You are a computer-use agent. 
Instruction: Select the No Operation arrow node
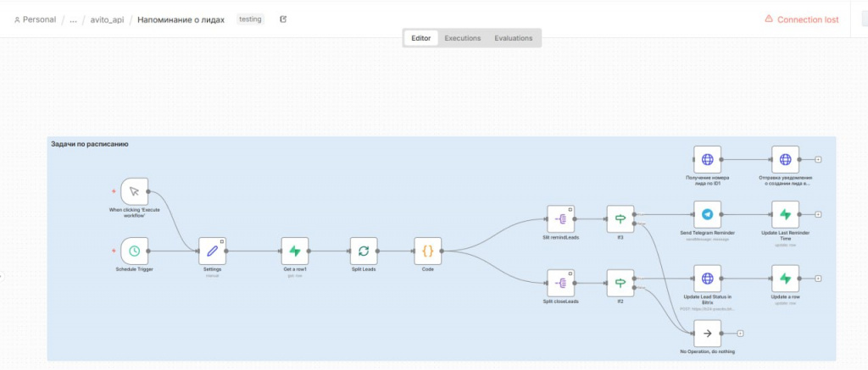708,334
